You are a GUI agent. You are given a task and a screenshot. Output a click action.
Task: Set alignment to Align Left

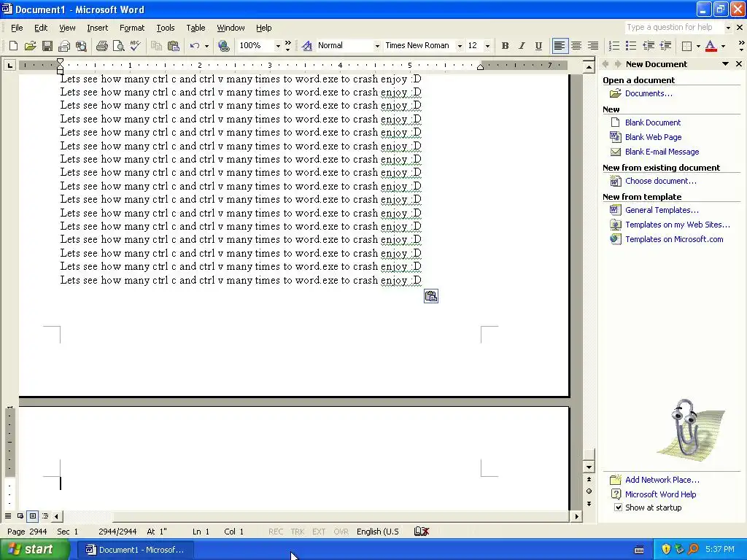(x=560, y=46)
